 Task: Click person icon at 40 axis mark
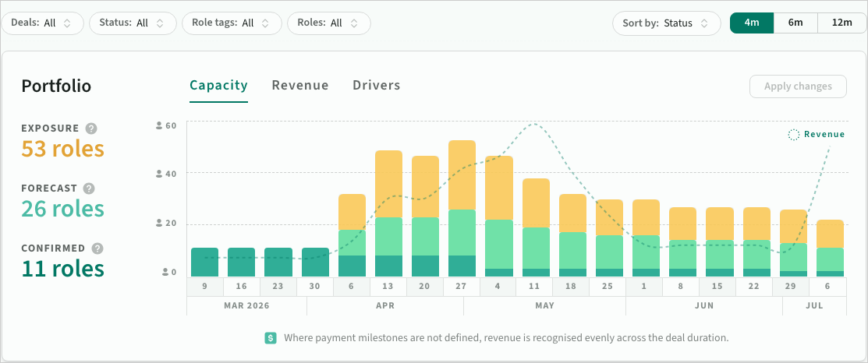point(159,174)
